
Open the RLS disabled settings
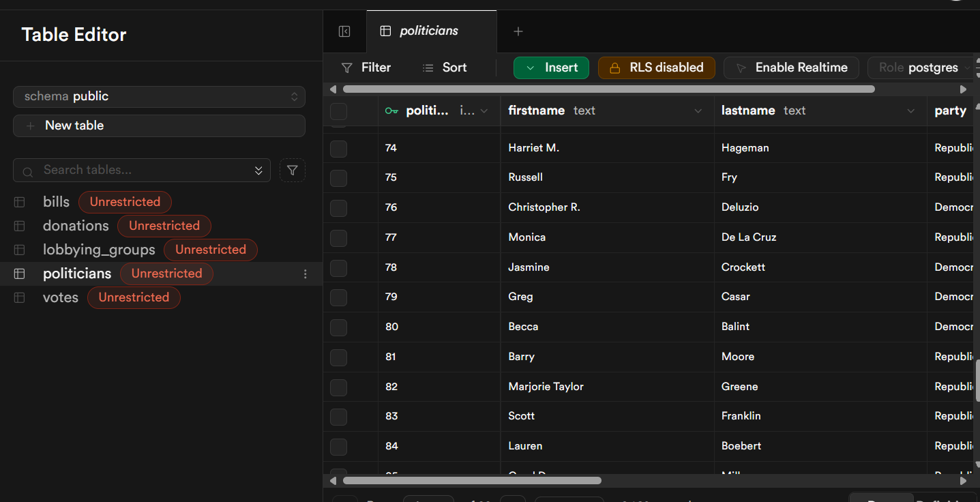coord(656,68)
